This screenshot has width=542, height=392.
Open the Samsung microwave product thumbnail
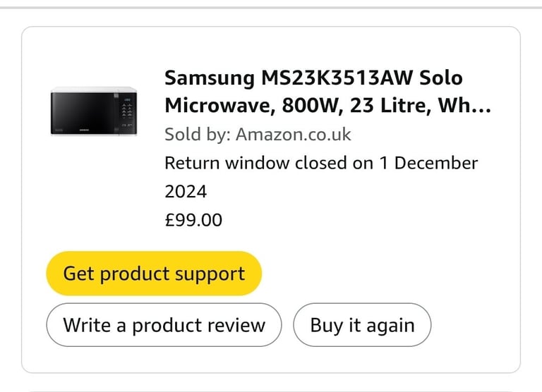click(94, 111)
